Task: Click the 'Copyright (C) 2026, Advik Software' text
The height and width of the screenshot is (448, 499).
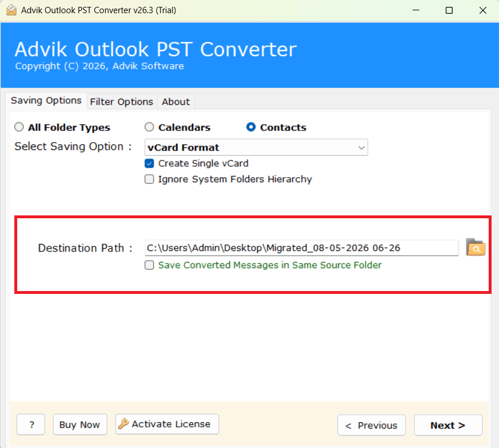Action: pos(100,66)
